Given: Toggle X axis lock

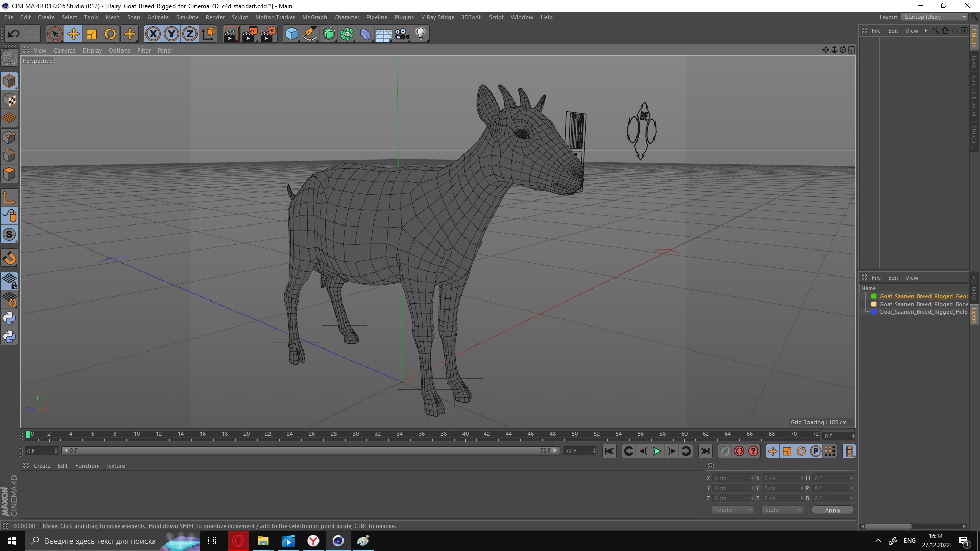Looking at the screenshot, I should [x=153, y=34].
